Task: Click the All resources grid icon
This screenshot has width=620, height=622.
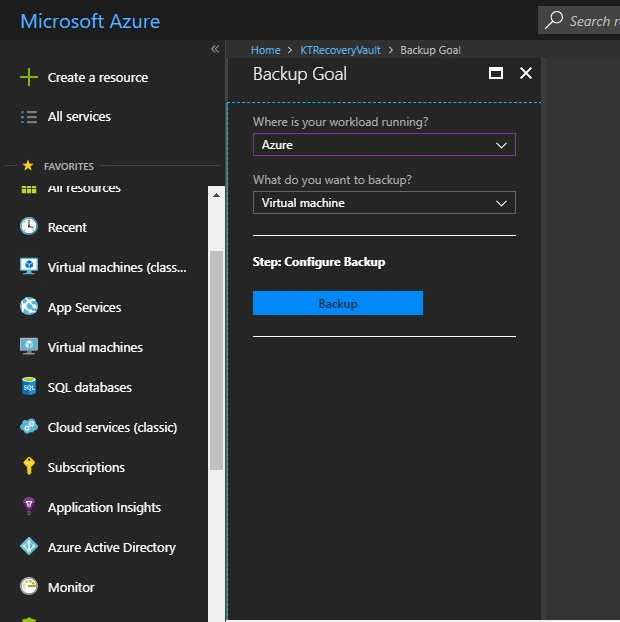Action: click(x=29, y=189)
